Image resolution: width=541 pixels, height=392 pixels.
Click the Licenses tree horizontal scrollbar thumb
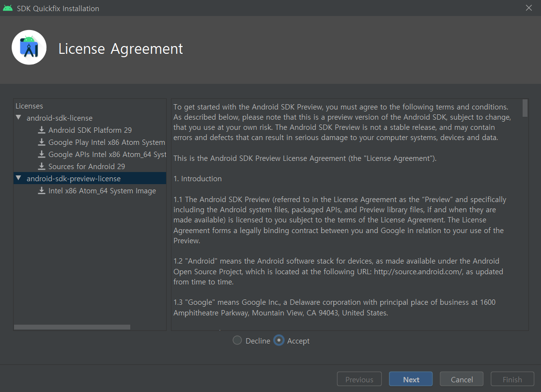tap(72, 327)
